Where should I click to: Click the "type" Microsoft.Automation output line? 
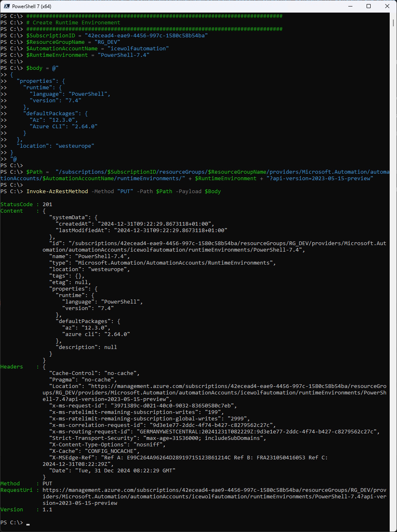[163, 263]
